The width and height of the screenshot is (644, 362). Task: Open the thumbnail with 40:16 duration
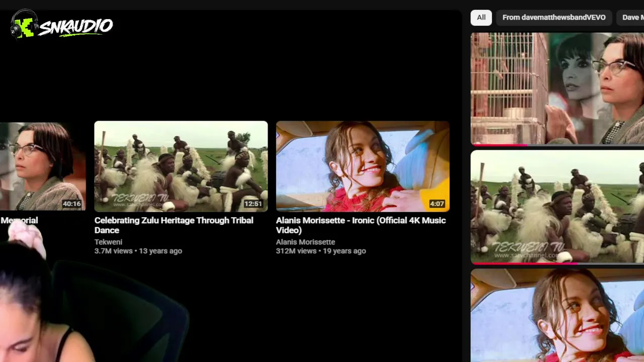43,166
